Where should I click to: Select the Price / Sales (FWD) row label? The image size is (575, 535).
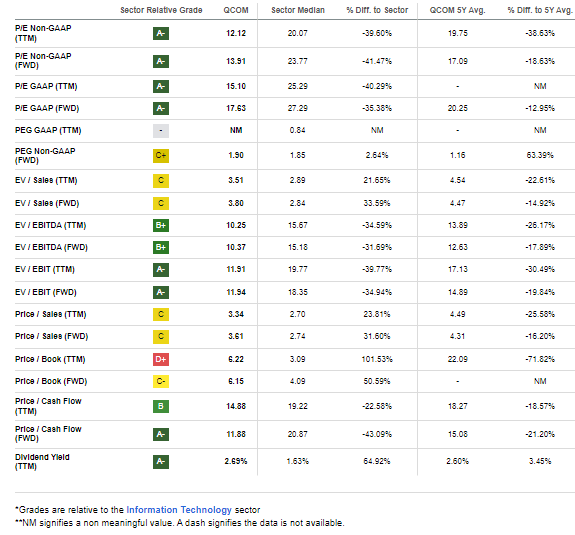pos(51,336)
